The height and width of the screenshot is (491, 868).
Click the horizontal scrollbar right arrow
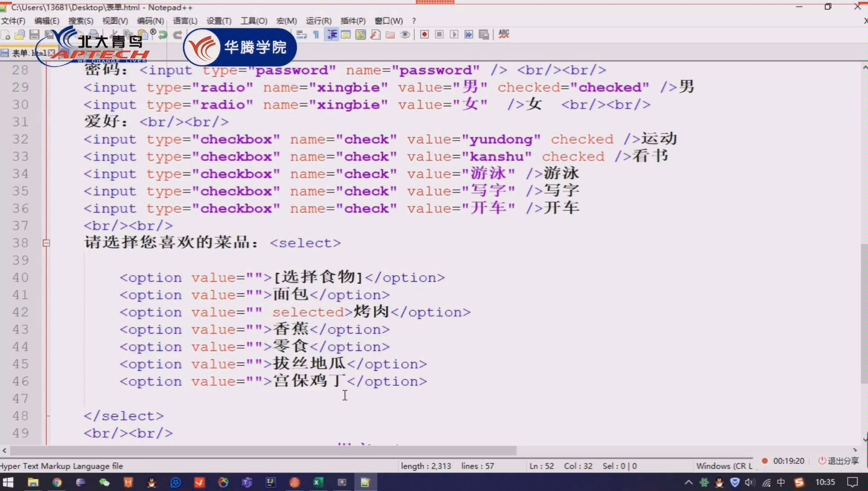click(x=855, y=450)
